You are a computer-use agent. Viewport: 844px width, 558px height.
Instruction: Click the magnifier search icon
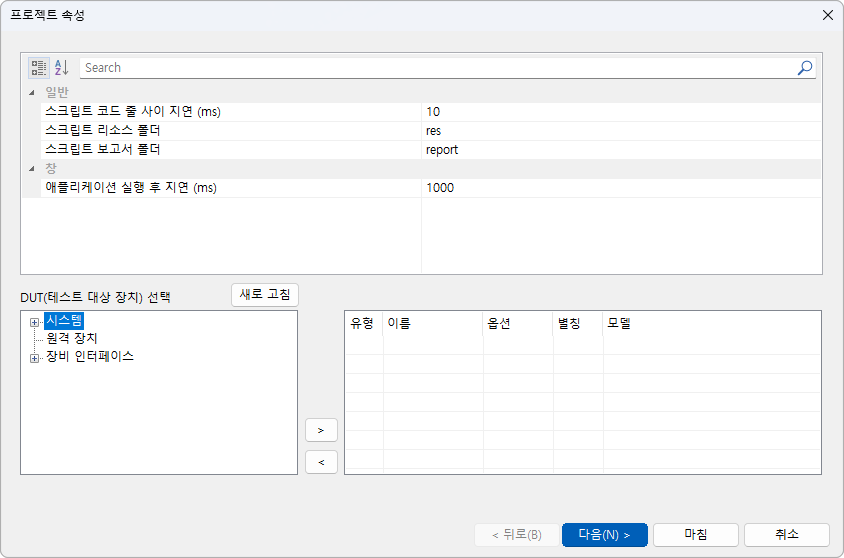click(x=805, y=68)
